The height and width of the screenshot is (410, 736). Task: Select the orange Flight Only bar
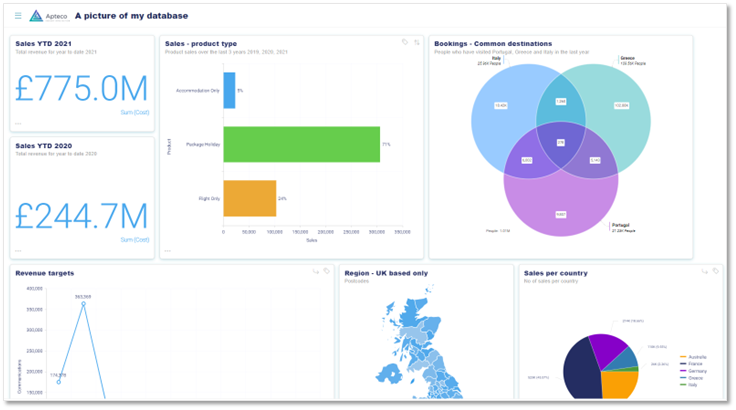point(249,198)
